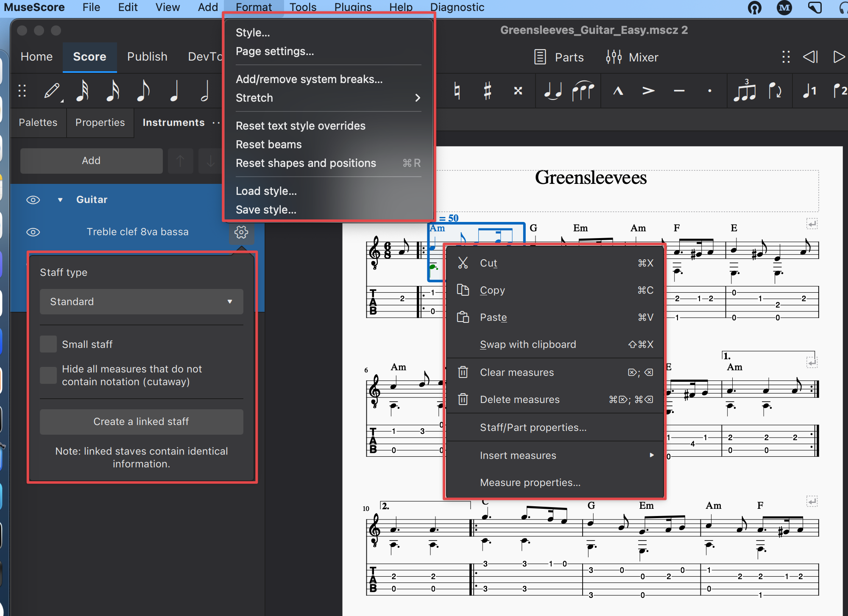
Task: Choose Style... from Format menu
Action: tap(329, 33)
